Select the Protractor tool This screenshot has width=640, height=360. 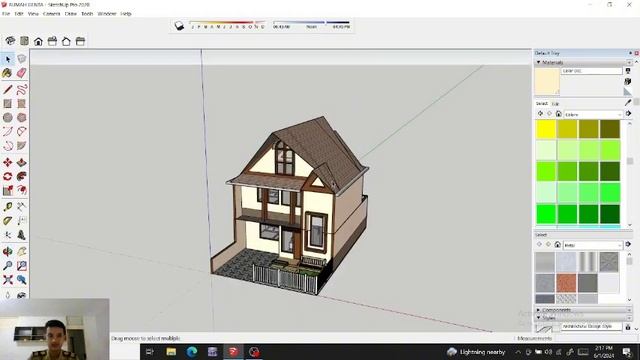pos(7,221)
